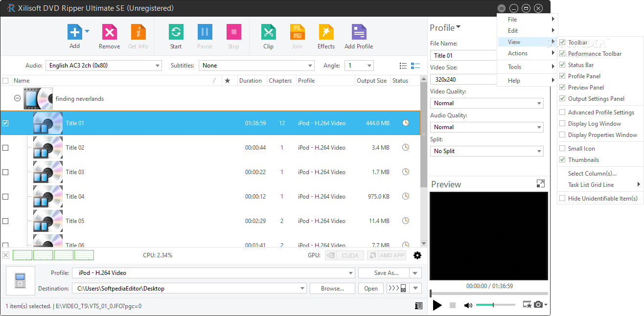Open Task List Grid Line submenu
Image resolution: width=644 pixels, height=316 pixels.
point(600,185)
